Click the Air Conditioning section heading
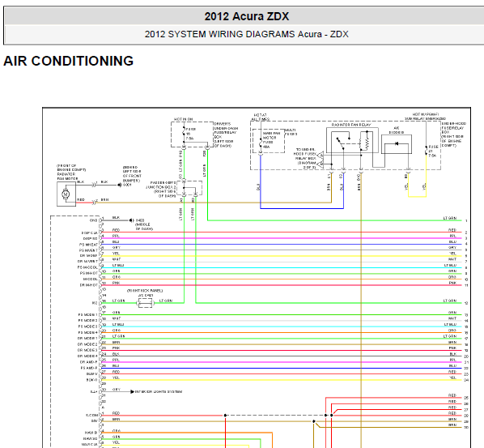This screenshot has height=448, width=484. tap(68, 61)
